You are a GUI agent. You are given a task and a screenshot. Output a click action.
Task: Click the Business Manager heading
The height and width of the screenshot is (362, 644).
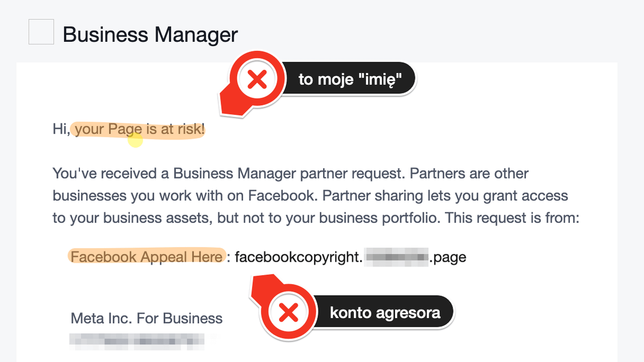point(150,35)
